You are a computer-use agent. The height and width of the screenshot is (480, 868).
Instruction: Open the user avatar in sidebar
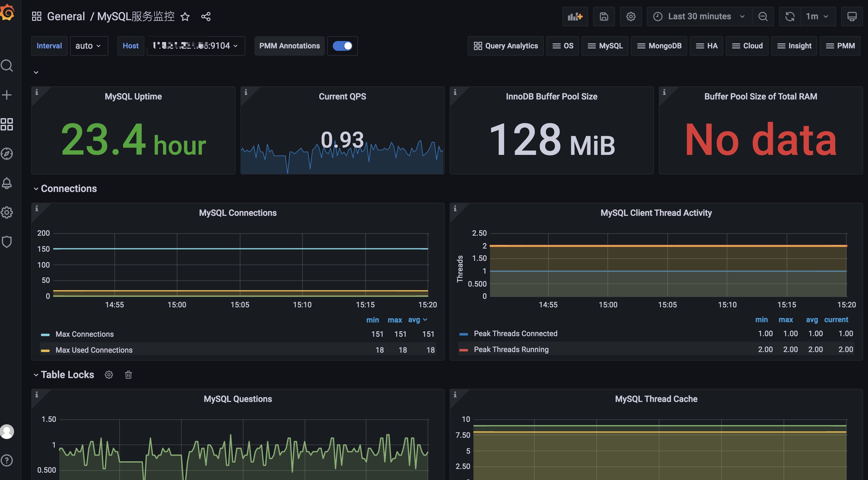7,431
